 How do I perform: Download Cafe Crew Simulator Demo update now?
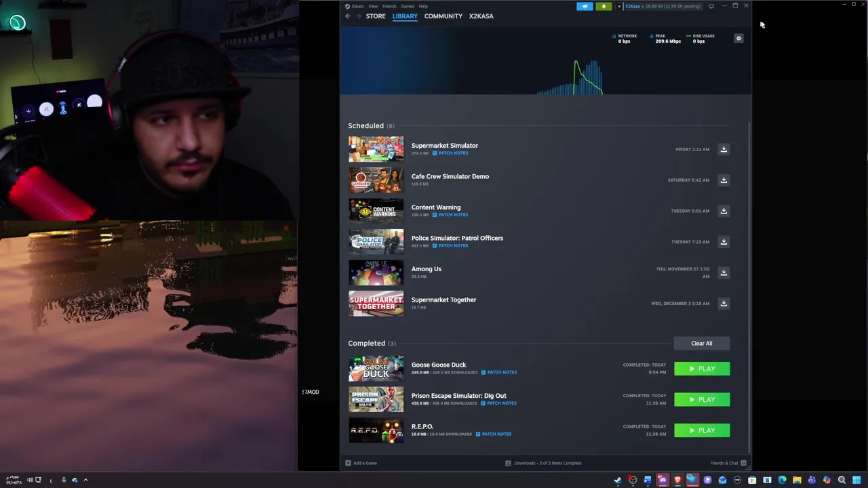tap(724, 180)
